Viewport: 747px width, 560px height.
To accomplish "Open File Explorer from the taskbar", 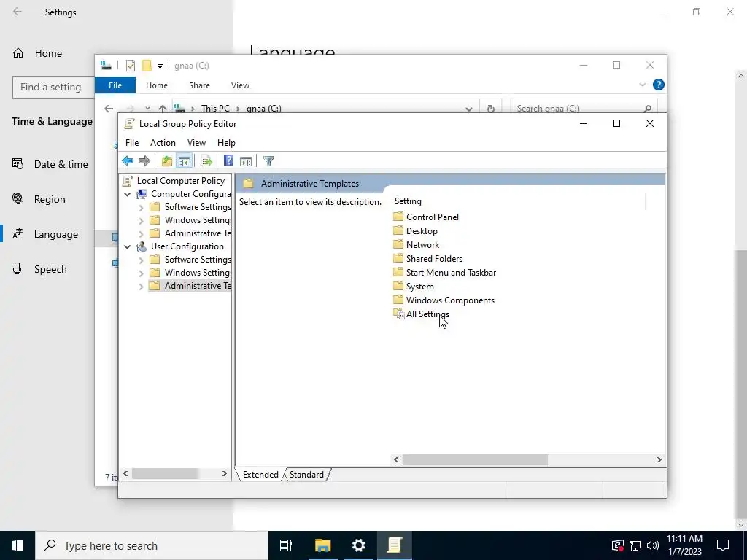I will (322, 545).
